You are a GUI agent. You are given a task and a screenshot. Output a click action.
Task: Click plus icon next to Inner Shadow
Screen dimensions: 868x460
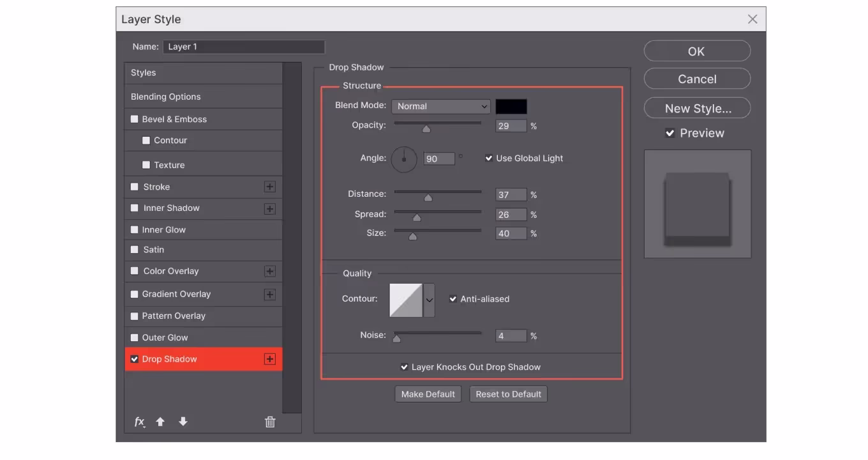click(x=270, y=208)
